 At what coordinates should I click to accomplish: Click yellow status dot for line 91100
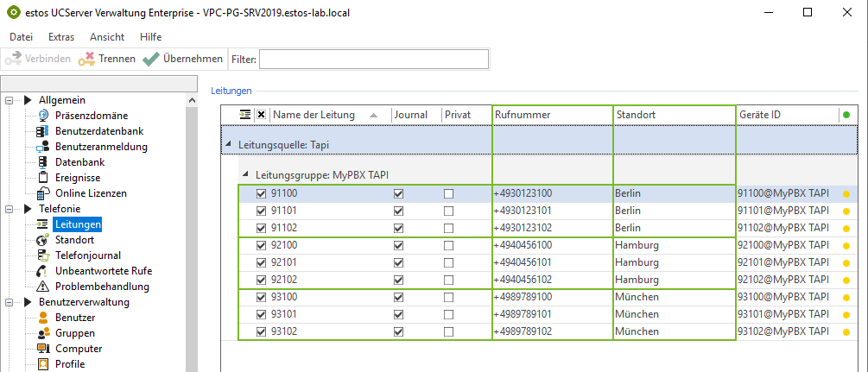[846, 194]
